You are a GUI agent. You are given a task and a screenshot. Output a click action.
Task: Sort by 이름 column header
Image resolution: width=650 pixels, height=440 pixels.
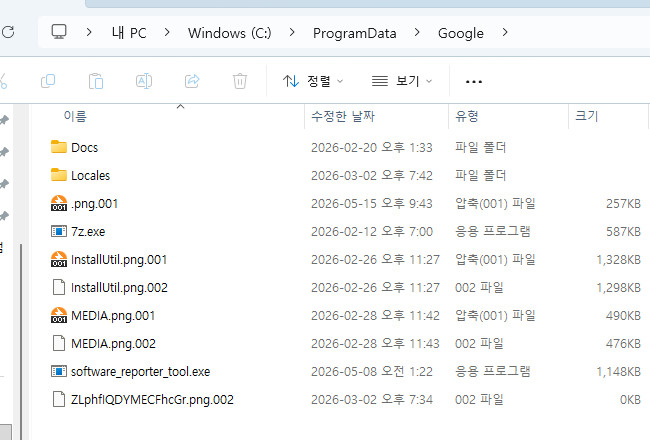click(75, 116)
